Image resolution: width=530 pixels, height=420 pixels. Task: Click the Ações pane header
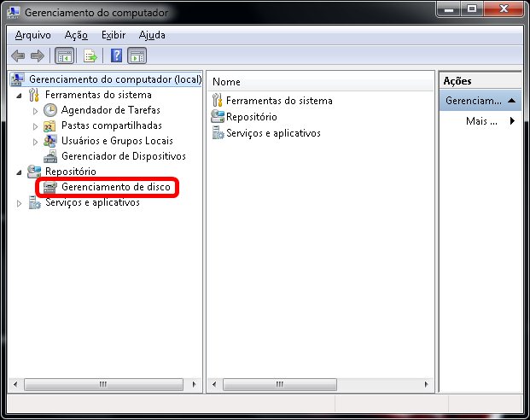(x=480, y=81)
